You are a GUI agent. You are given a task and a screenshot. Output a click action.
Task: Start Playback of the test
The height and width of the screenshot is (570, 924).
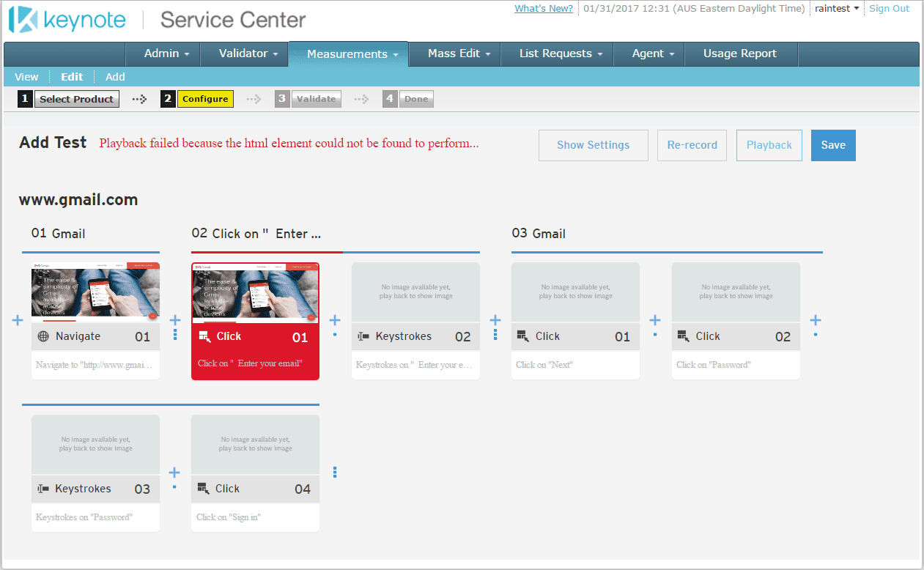[769, 145]
